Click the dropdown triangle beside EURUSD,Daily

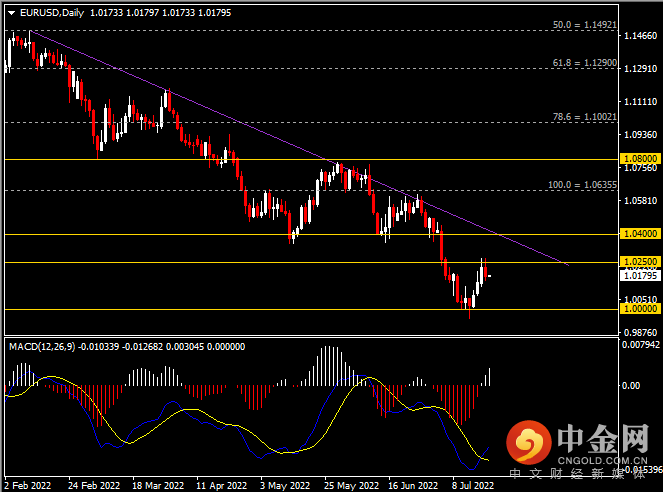(x=11, y=13)
